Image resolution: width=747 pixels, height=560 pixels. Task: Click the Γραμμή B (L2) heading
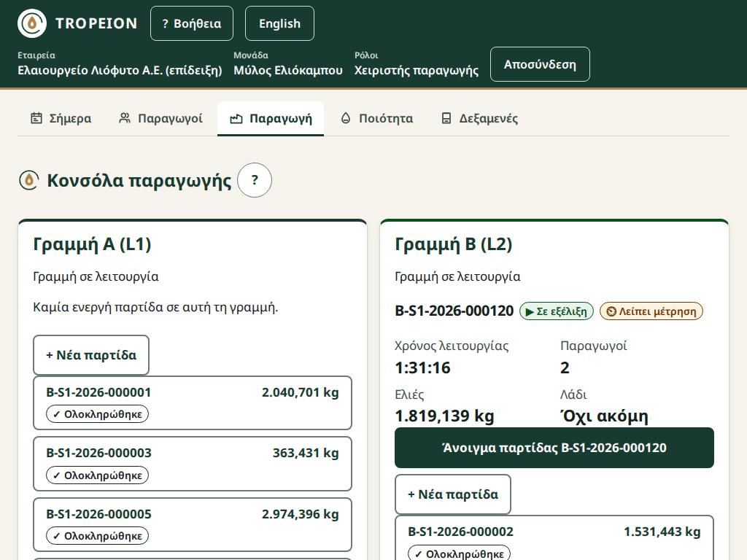pyautogui.click(x=454, y=244)
